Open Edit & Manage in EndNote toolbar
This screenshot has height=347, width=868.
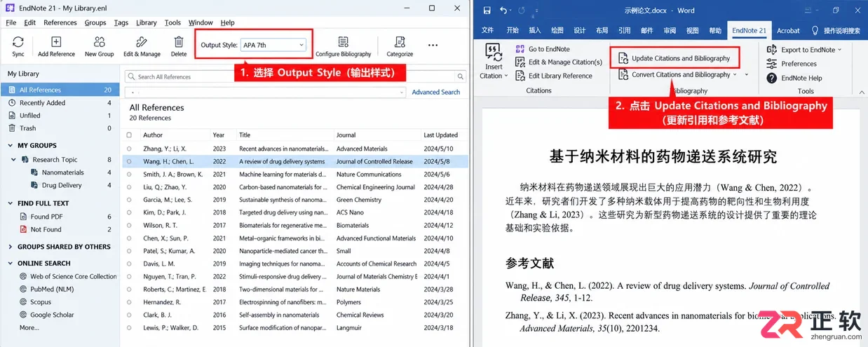(142, 43)
